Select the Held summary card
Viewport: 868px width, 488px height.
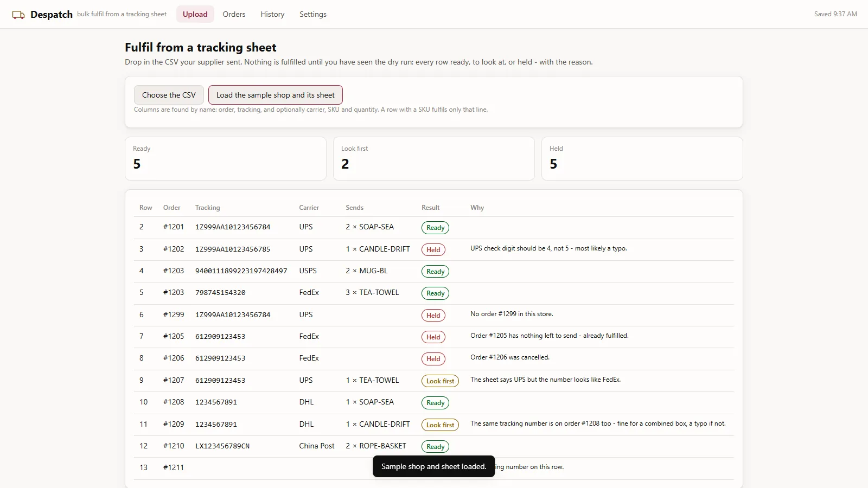coord(642,158)
